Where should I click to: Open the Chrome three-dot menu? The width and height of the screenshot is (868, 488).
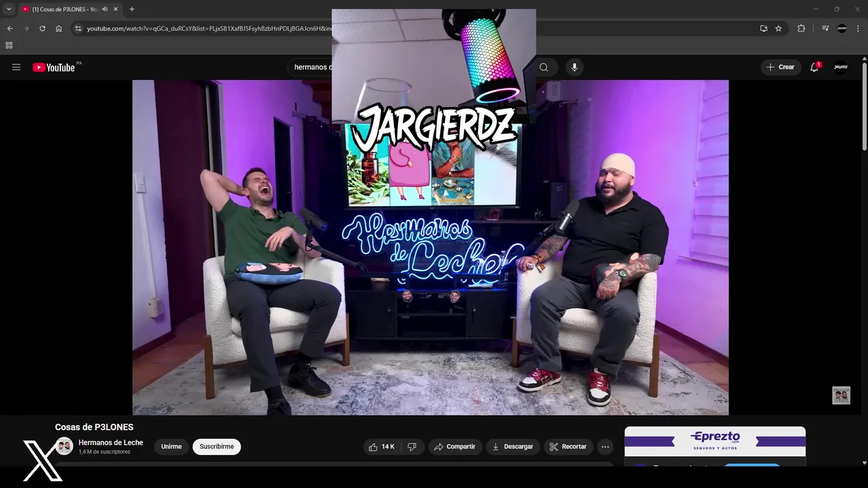[858, 28]
